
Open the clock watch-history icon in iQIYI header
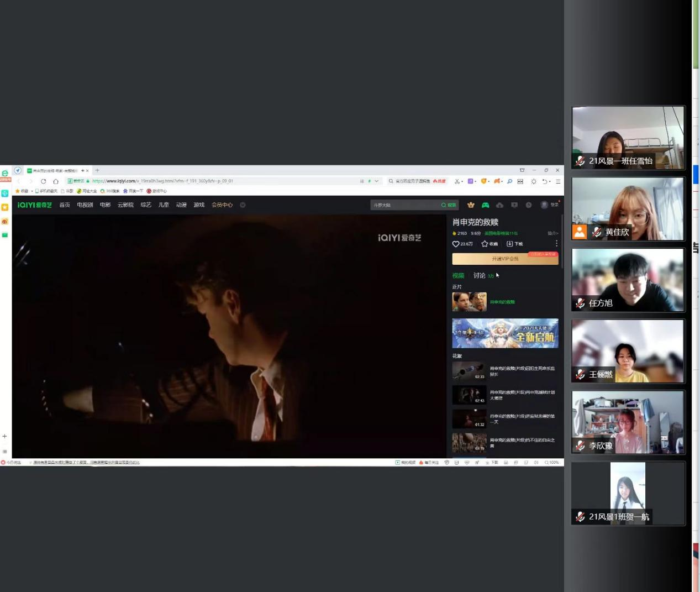529,205
